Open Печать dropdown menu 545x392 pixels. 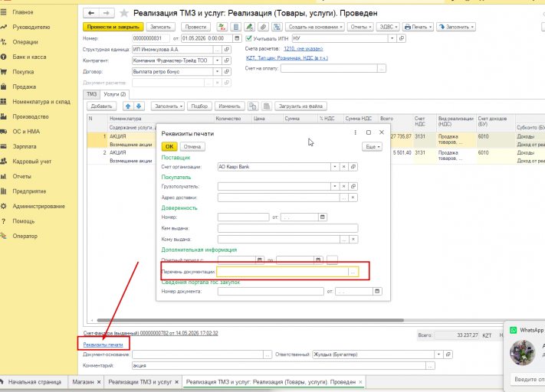pyautogui.click(x=418, y=27)
